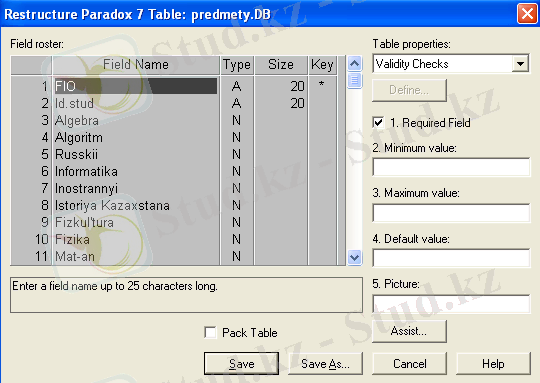This screenshot has width=540, height=383.
Task: Click the scroll up arrow of field roster
Action: tap(354, 63)
